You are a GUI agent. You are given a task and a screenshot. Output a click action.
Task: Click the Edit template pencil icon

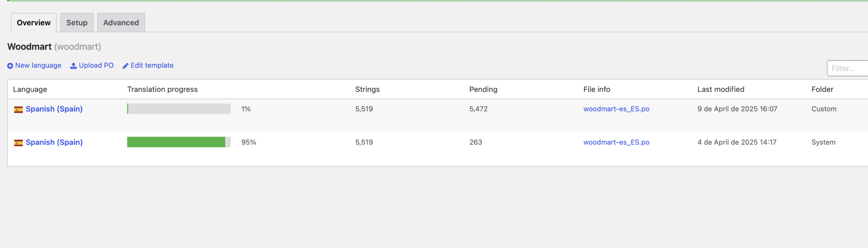[x=126, y=66]
